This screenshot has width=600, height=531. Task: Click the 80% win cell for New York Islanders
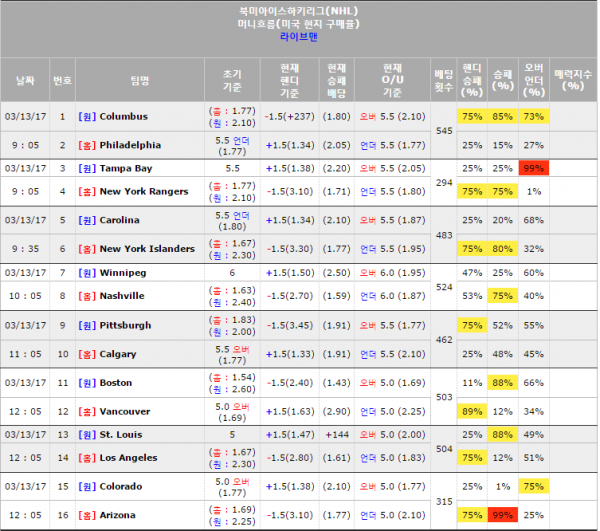click(x=503, y=249)
